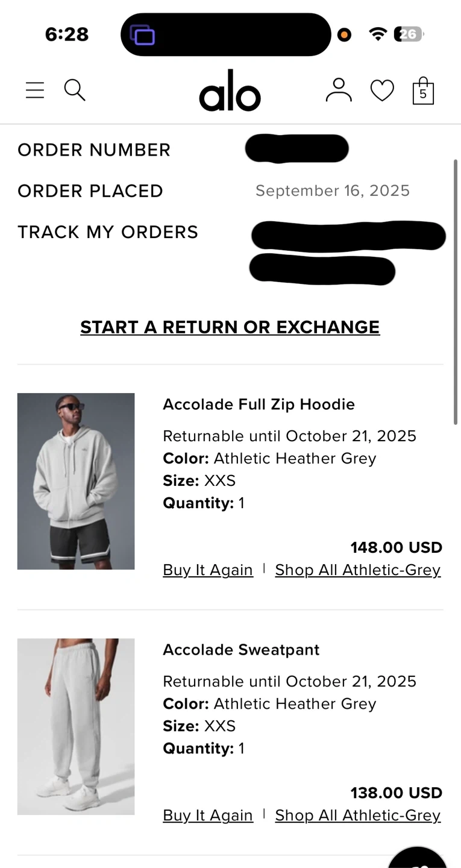Buy the Accolade Full Zip Hoodie again
Viewport: 461px width, 868px height.
pos(208,570)
